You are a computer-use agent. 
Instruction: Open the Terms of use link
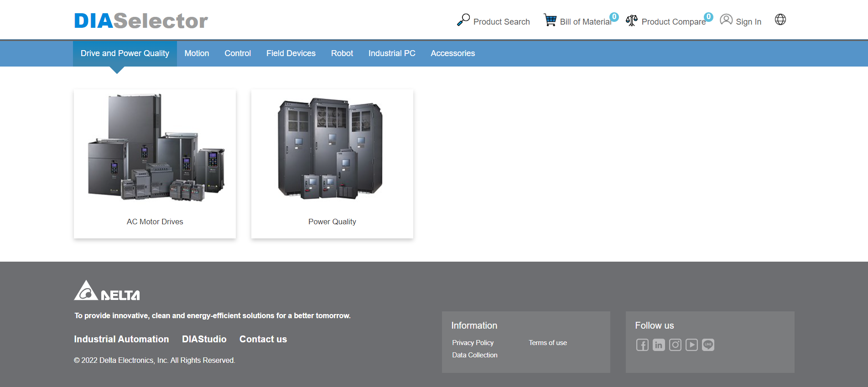coord(548,343)
